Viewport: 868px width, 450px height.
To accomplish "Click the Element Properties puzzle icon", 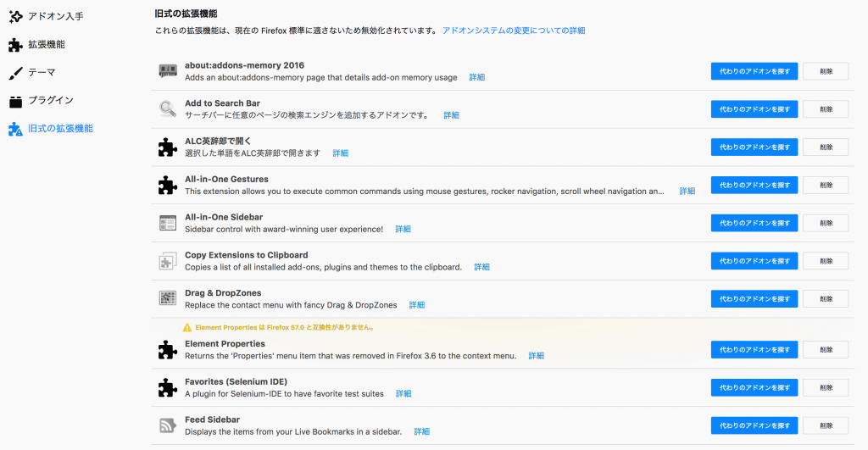I will click(167, 350).
